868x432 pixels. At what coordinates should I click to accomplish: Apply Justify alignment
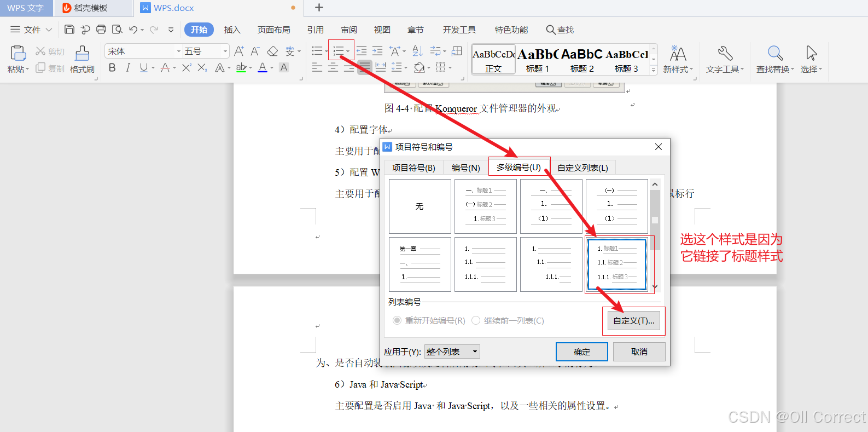coord(365,67)
